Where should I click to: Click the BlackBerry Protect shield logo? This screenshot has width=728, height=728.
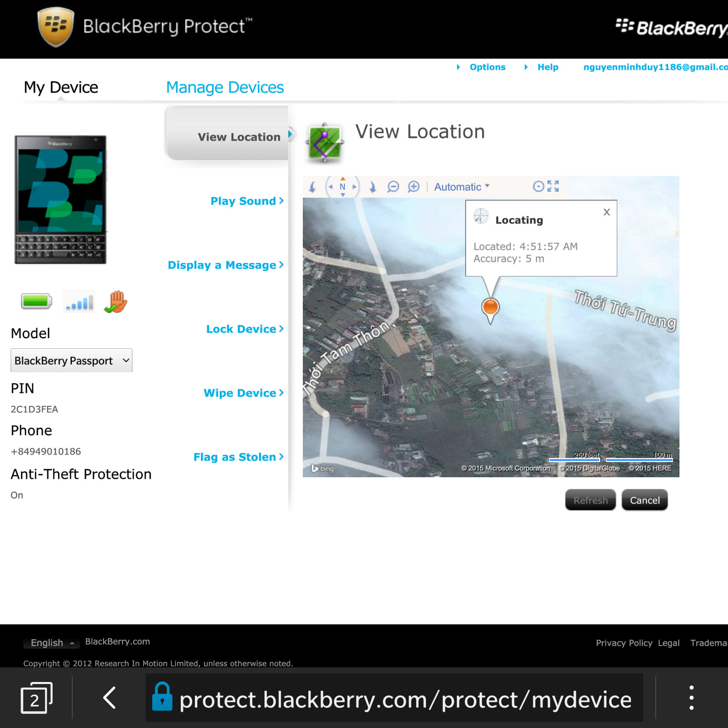pos(56,27)
